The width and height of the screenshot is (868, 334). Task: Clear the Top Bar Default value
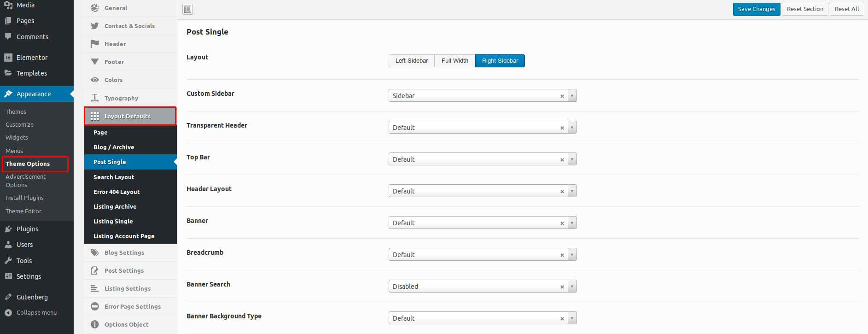[562, 160]
